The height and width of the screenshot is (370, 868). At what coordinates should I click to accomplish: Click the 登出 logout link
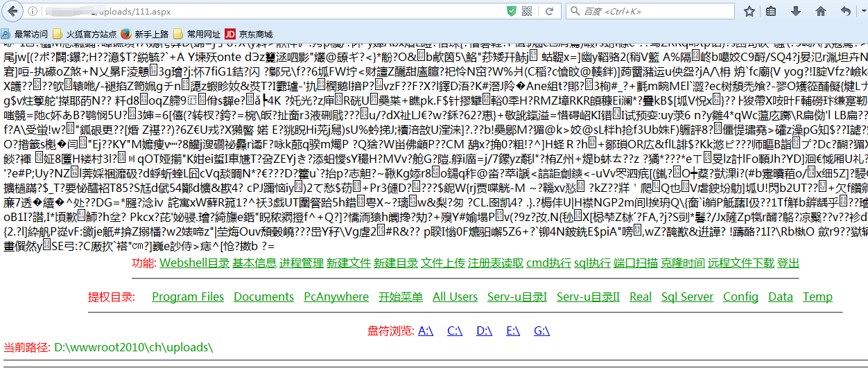tap(788, 263)
